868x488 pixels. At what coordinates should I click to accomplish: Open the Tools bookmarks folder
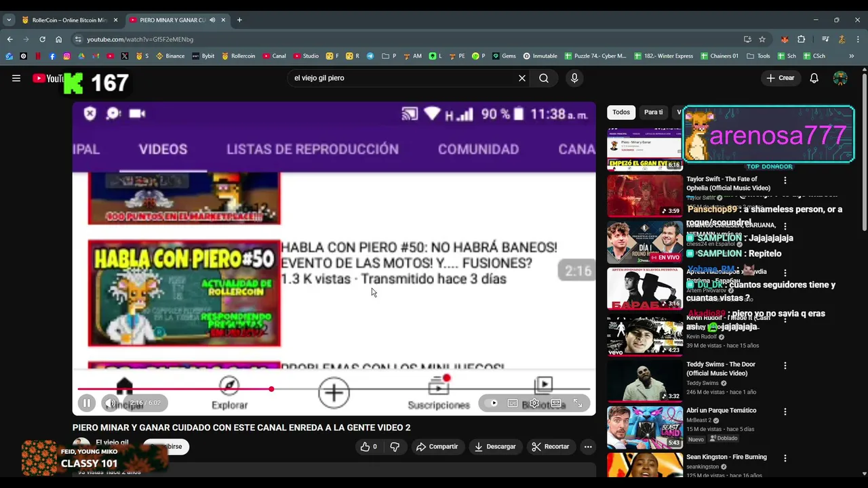coord(758,56)
